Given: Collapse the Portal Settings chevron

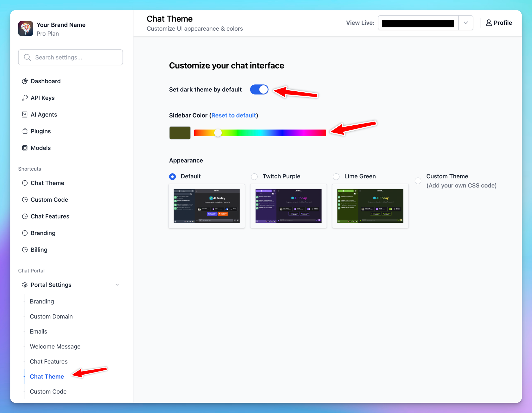Looking at the screenshot, I should 117,285.
